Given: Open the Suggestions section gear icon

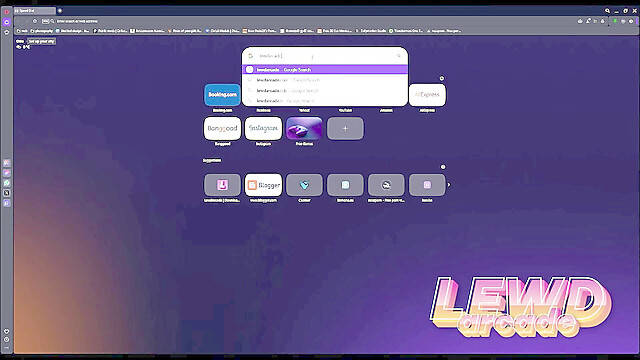Looking at the screenshot, I should 443,167.
